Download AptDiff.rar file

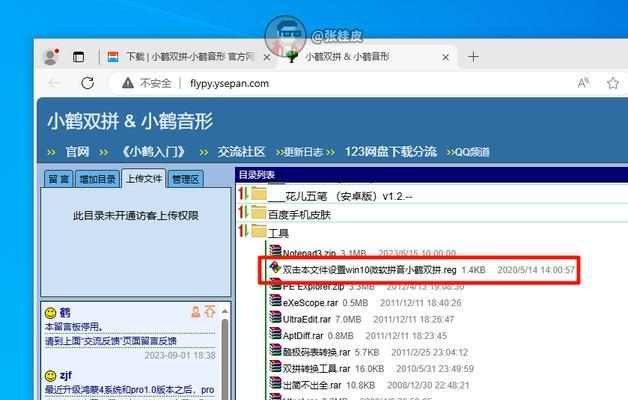coord(303,336)
